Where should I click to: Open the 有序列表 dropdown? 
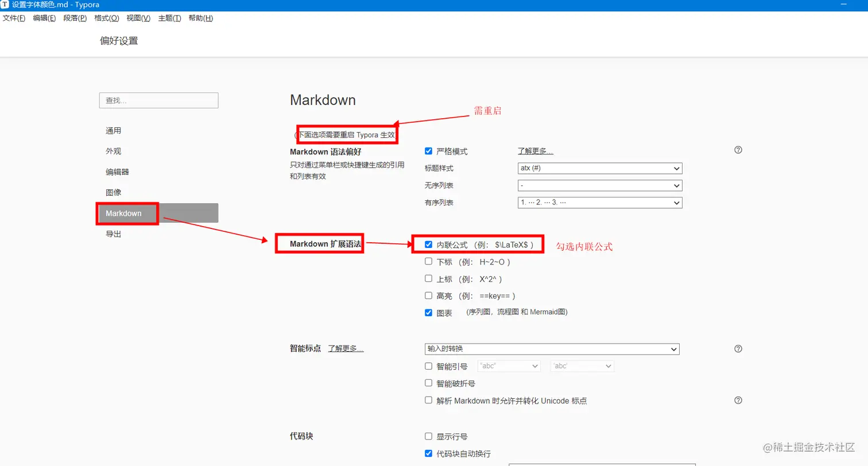point(599,203)
